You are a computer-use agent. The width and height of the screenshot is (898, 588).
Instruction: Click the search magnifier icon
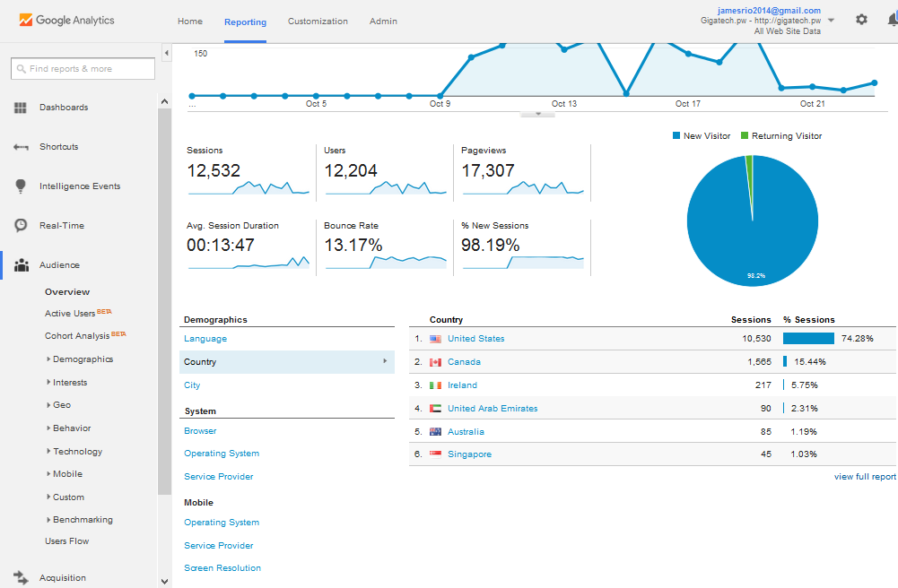(x=22, y=69)
